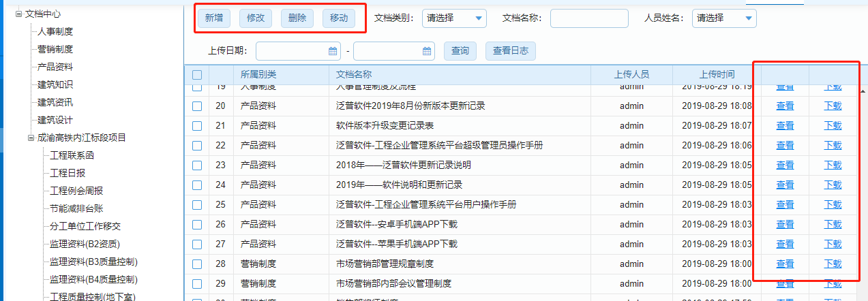Collapse the 文档中心 root tree node
Viewport: 868px width, 301px height.
pos(19,14)
